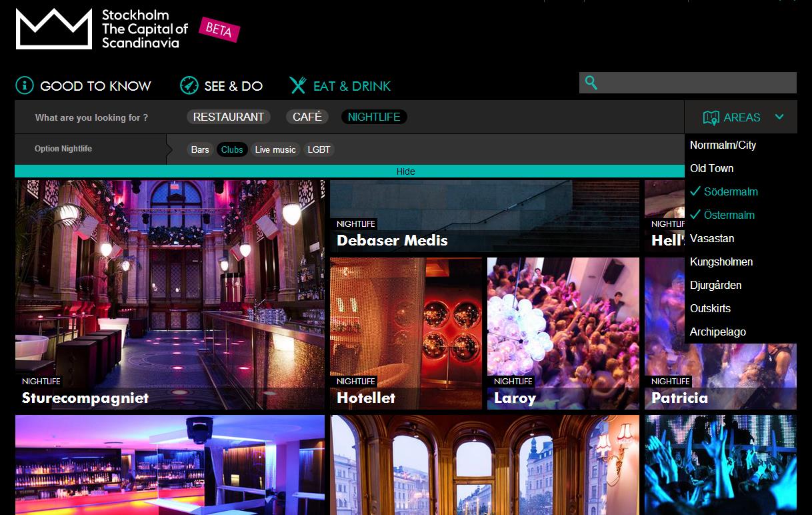Choose Djurgården from the Areas list
The image size is (812, 515).
click(715, 285)
